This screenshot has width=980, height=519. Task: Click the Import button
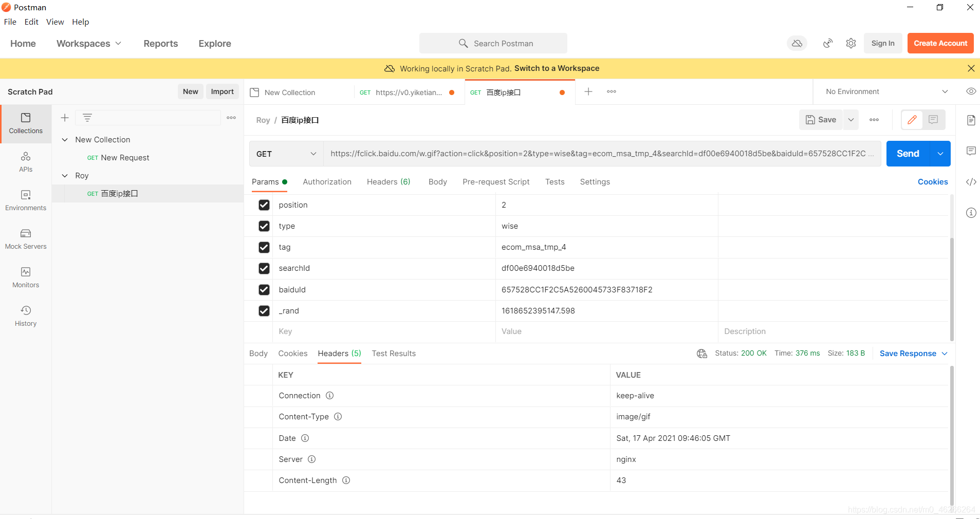[x=222, y=91]
